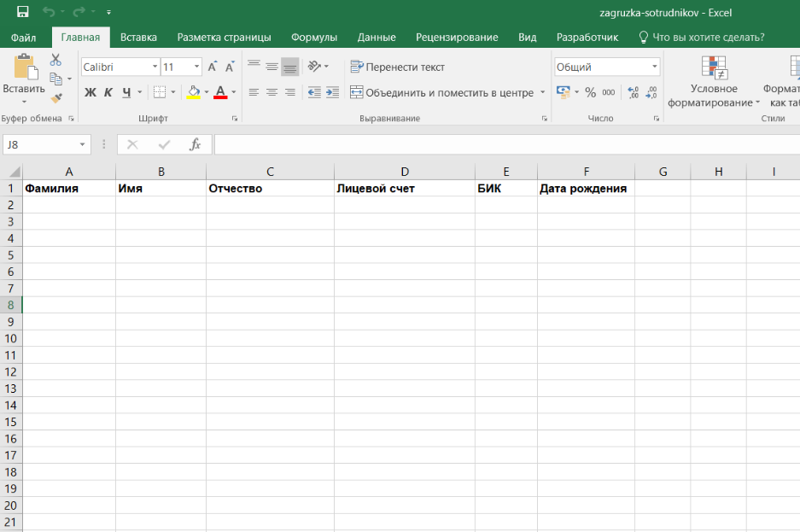Screen dimensions: 800x532
Task: Select the Лицевой счет header cell
Action: 404,189
